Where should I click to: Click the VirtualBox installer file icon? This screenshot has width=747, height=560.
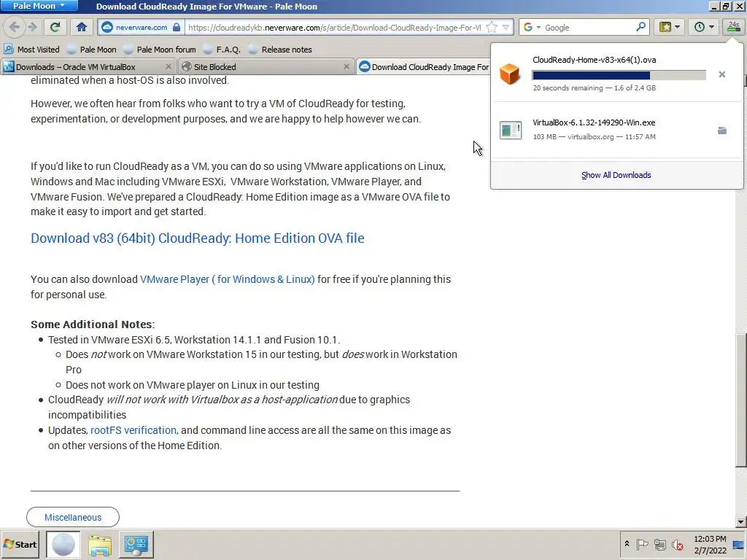point(511,130)
